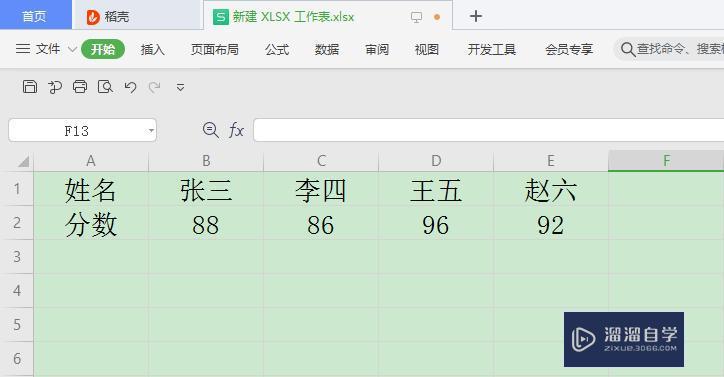Viewport: 724px width, 377px height.
Task: Select cell with score 88
Action: [206, 223]
